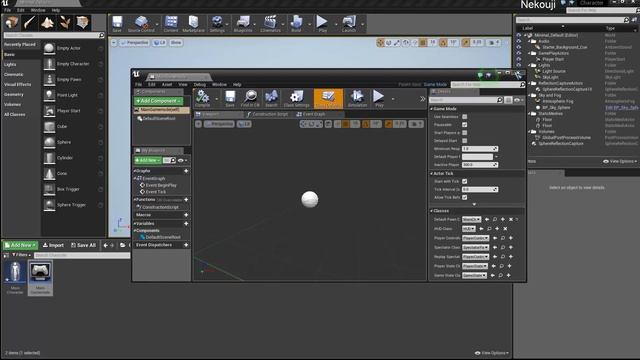Click Add New button in Content Browser
This screenshot has height=360, width=640.
coord(20,245)
